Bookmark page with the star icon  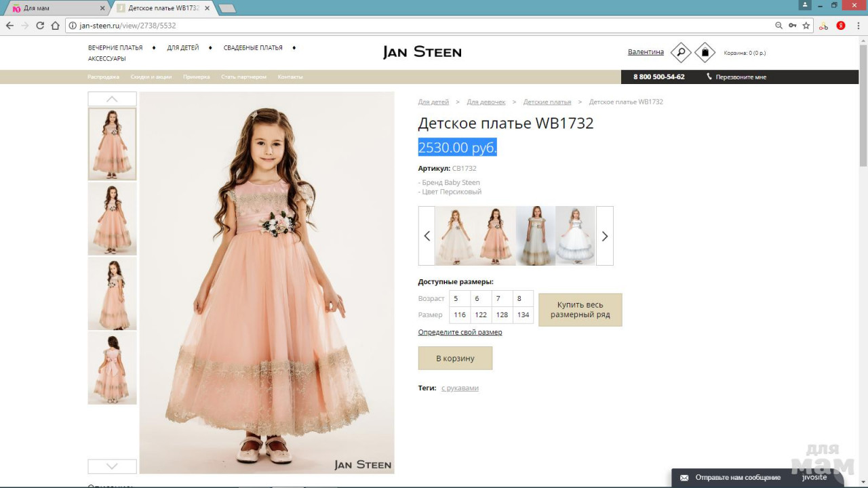coord(806,26)
